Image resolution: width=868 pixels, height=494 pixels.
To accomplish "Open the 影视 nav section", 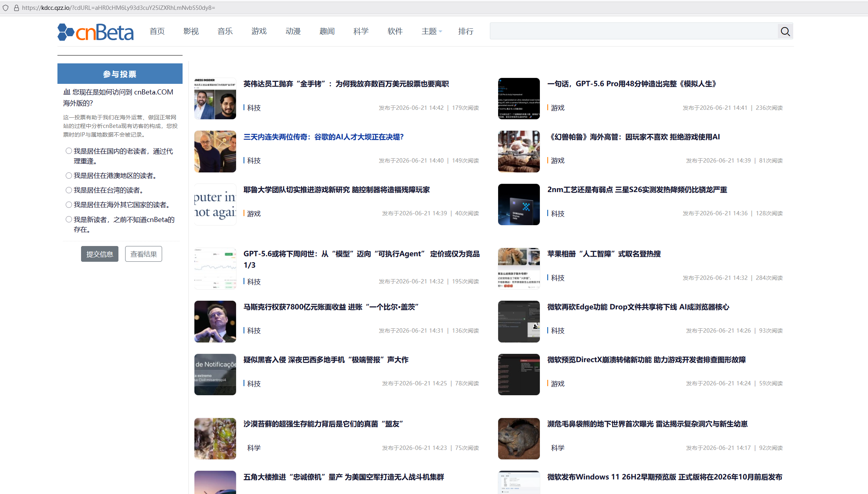I will [191, 31].
